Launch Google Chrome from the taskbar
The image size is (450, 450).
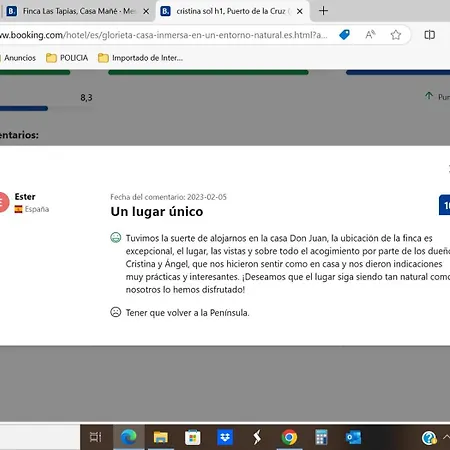coord(289,437)
